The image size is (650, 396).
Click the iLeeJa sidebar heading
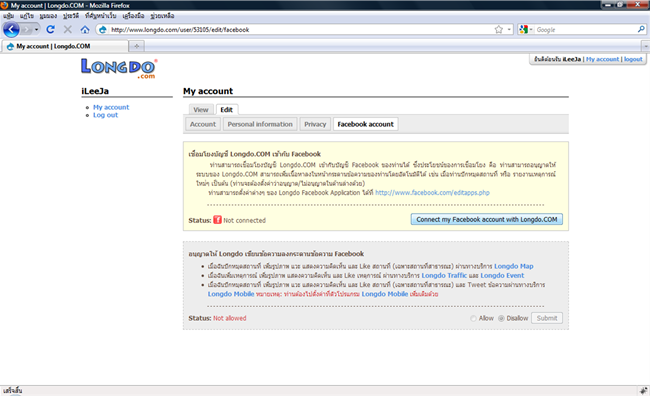coord(95,91)
